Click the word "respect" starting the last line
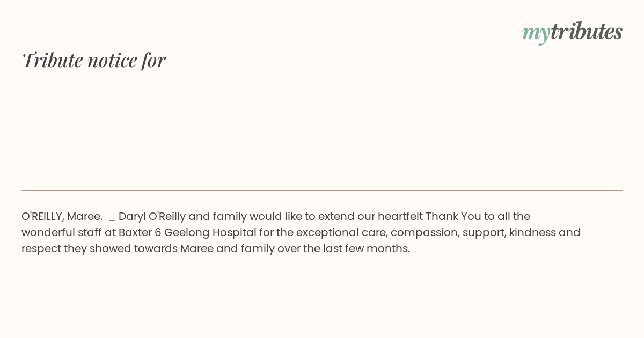 pos(41,248)
